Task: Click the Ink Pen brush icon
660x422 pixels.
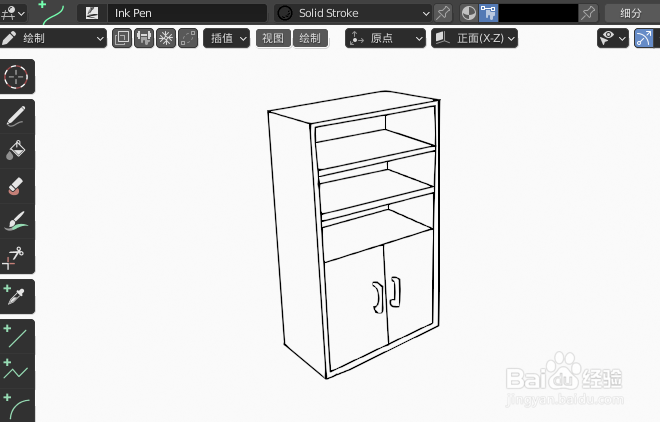Action: pyautogui.click(x=92, y=13)
